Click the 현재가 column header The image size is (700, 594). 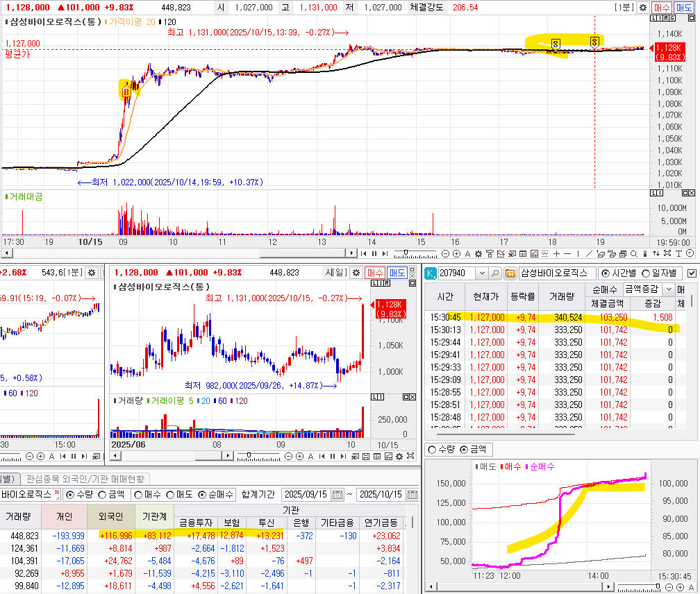(486, 296)
